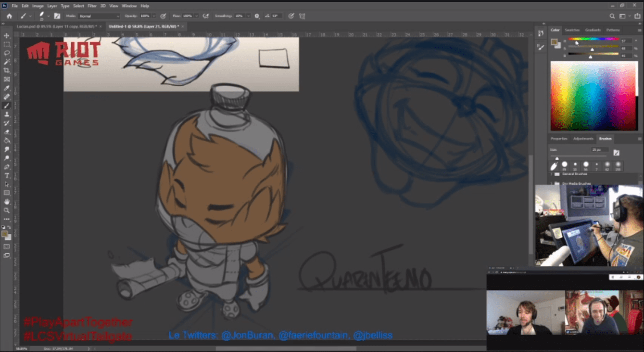Switch foreground and background colors

(10, 227)
